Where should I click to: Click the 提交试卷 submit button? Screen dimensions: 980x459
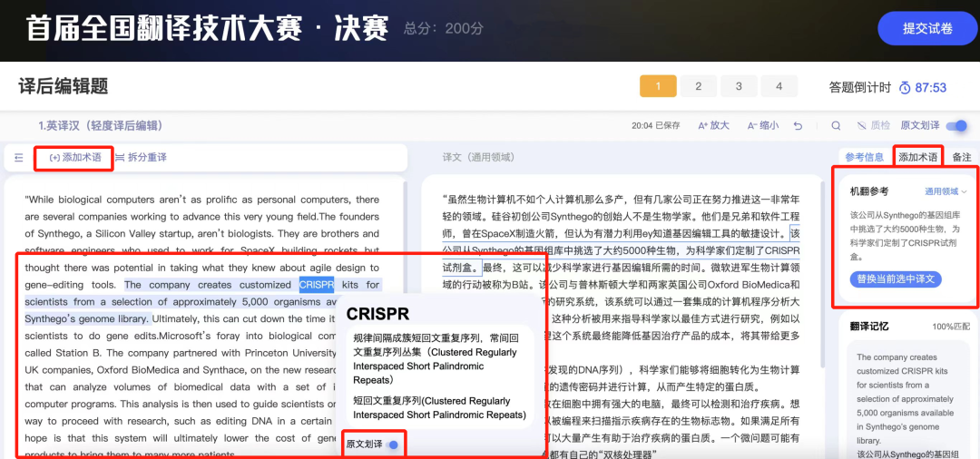point(926,28)
